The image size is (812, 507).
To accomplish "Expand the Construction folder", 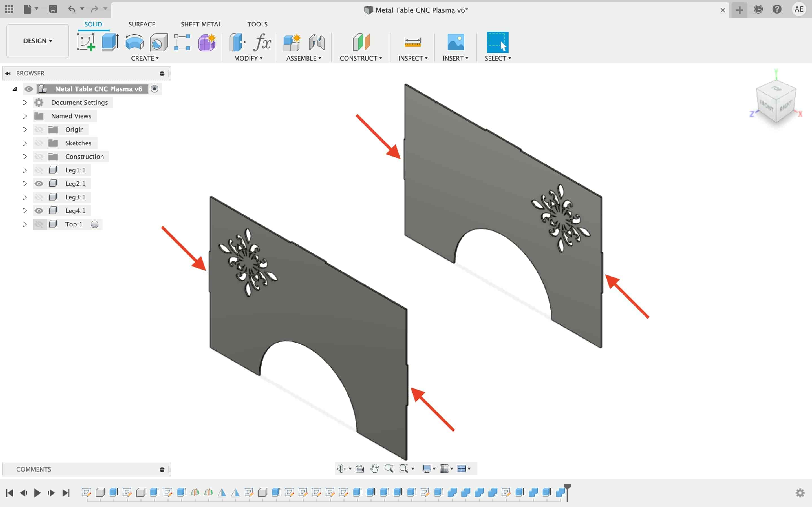I will [x=24, y=156].
